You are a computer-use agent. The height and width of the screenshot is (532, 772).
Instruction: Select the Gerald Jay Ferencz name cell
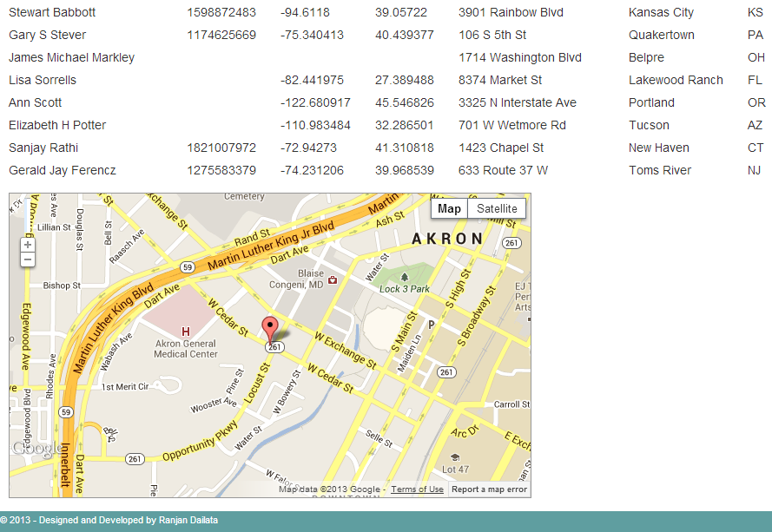pyautogui.click(x=62, y=171)
